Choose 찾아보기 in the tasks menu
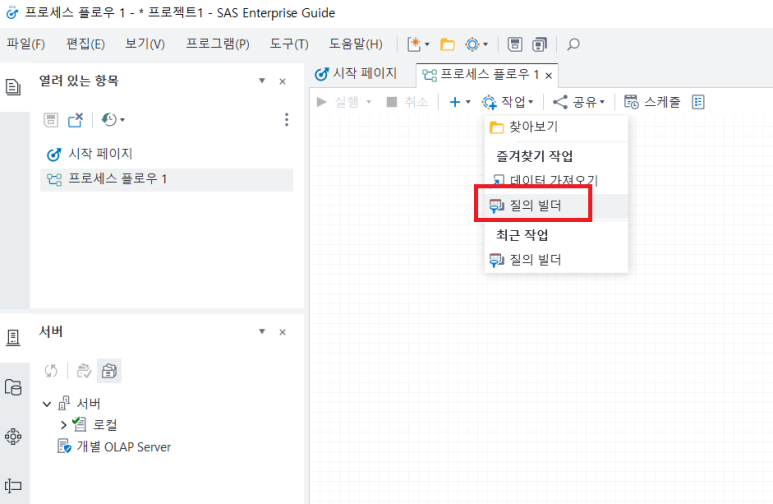 (556, 127)
